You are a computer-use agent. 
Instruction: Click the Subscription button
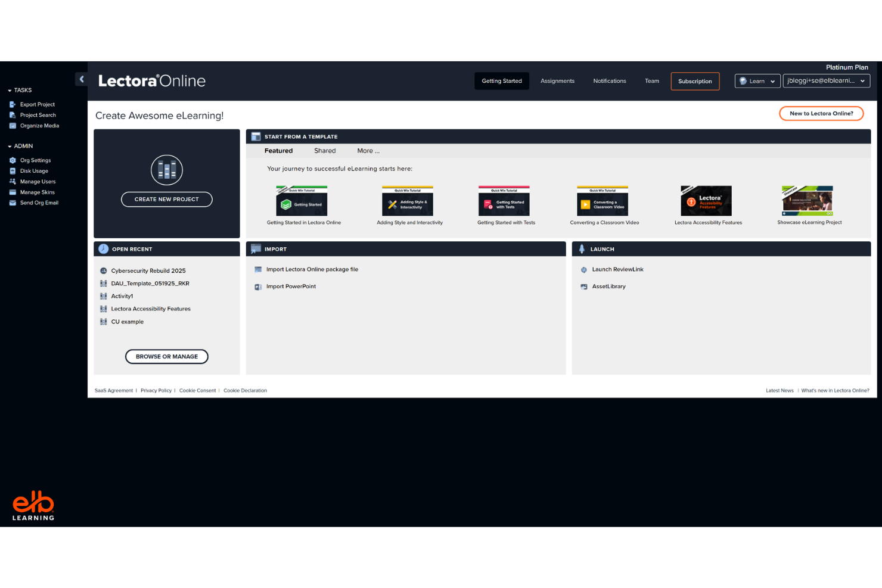tap(695, 81)
